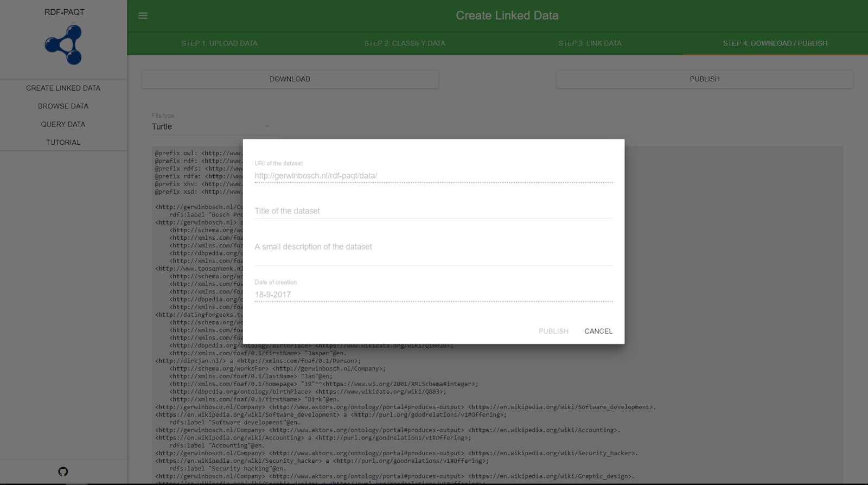Click the Date of creation field

pyautogui.click(x=433, y=295)
